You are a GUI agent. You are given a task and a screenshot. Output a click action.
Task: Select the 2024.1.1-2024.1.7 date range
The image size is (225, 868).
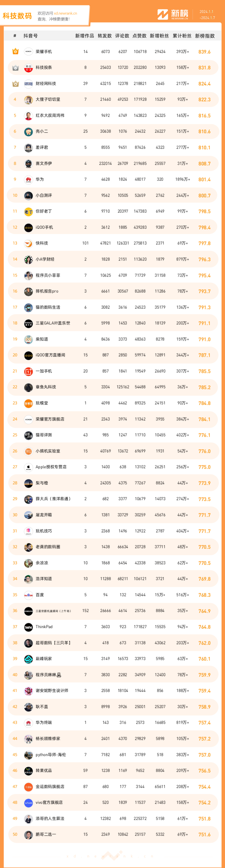tap(207, 14)
